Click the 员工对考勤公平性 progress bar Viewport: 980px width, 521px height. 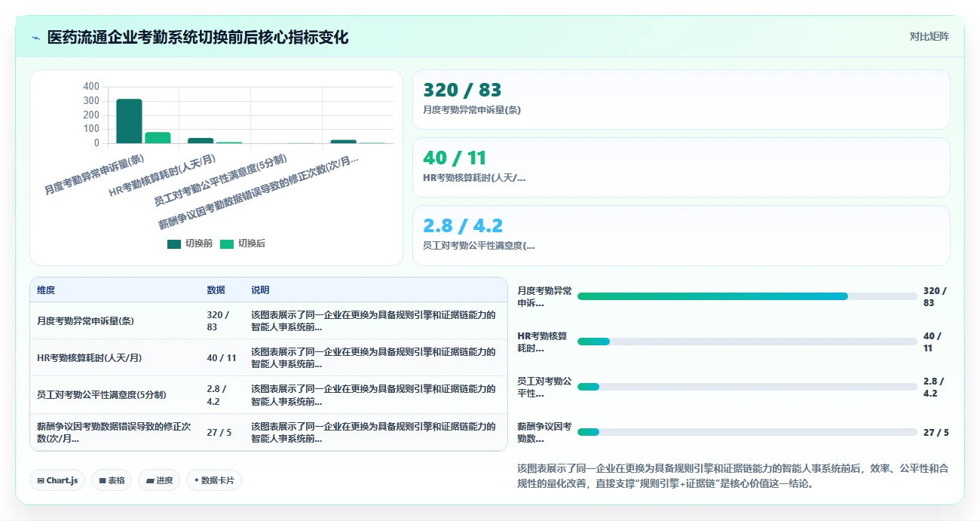747,387
